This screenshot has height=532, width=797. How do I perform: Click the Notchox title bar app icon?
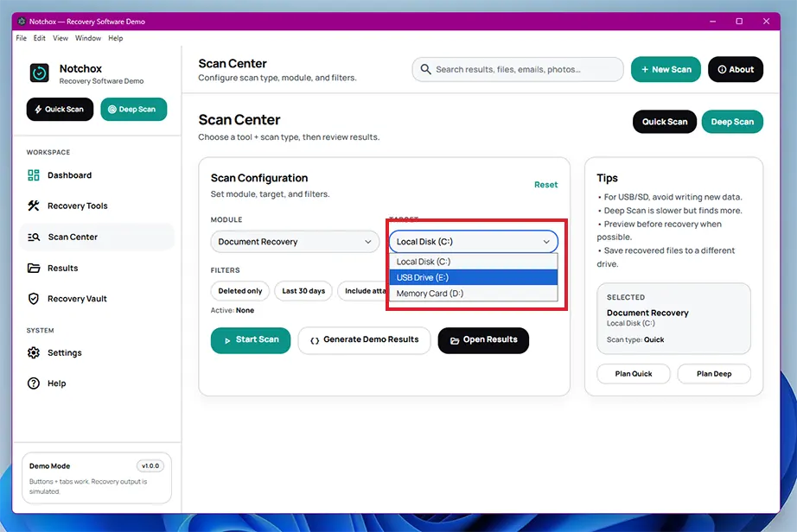tap(22, 22)
